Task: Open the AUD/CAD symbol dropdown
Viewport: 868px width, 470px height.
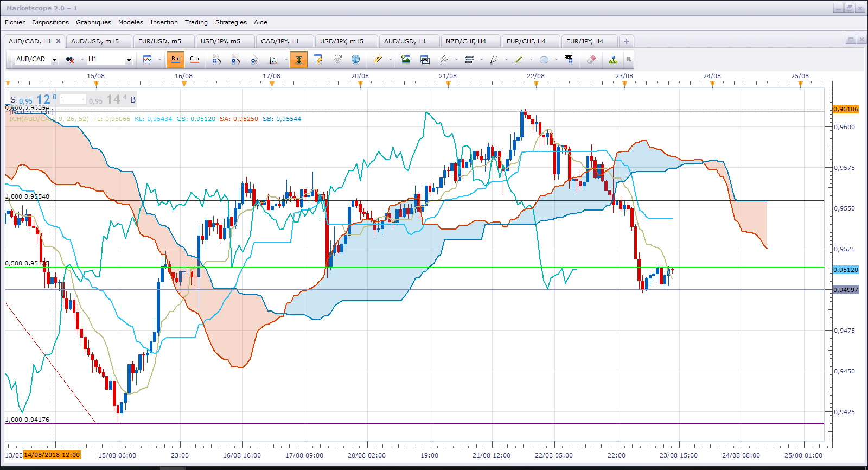Action: pyautogui.click(x=54, y=60)
